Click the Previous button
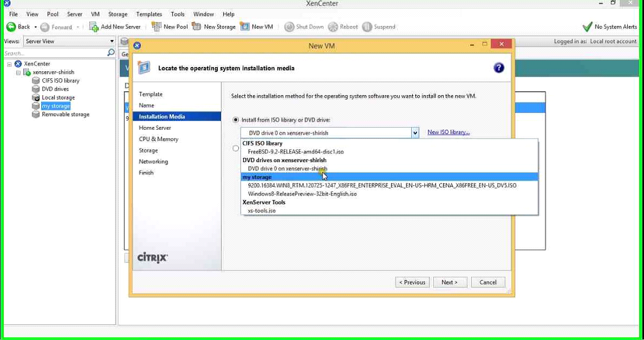Screen dimensions: 644x340 pos(412,283)
